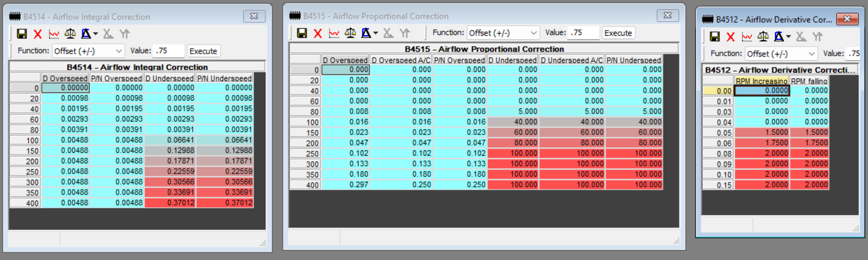Click cell 0.37012 under D Underspeed in B4514
Viewport: 868px width, 260px height.
[170, 203]
